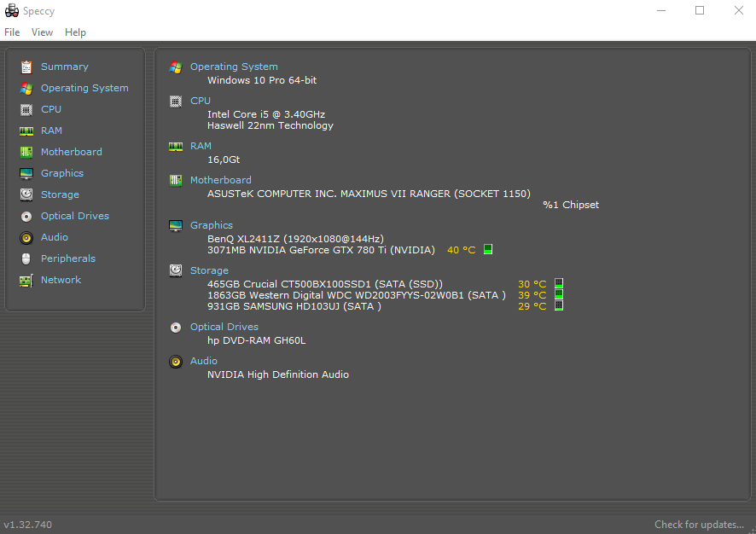Click the Operating System flag icon in sidebar
Viewport: 756px width, 534px height.
pos(26,88)
